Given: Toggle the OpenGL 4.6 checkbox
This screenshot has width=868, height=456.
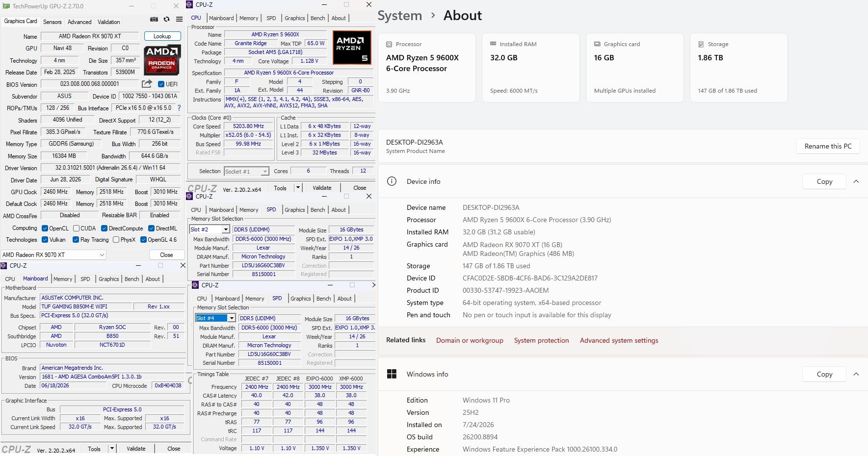Looking at the screenshot, I should [143, 240].
